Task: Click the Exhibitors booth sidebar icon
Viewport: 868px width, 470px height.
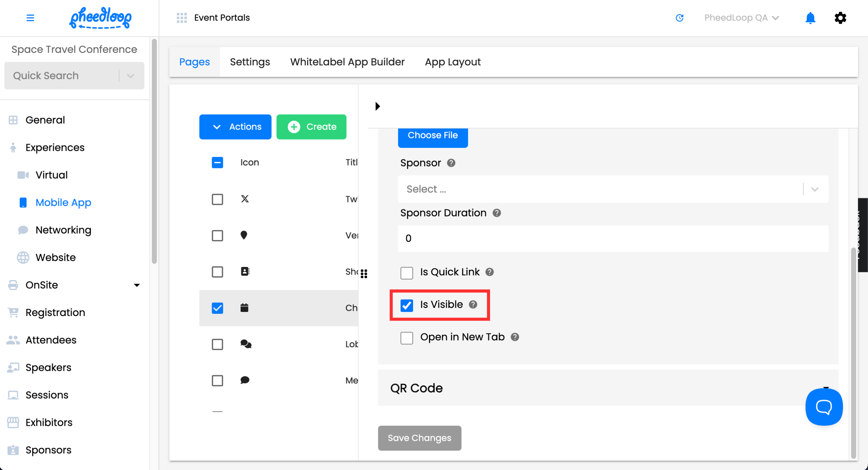Action: [x=13, y=422]
